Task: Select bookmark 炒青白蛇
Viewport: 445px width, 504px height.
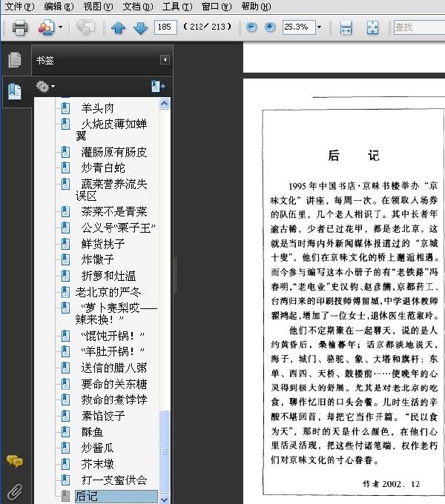Action: coord(103,168)
